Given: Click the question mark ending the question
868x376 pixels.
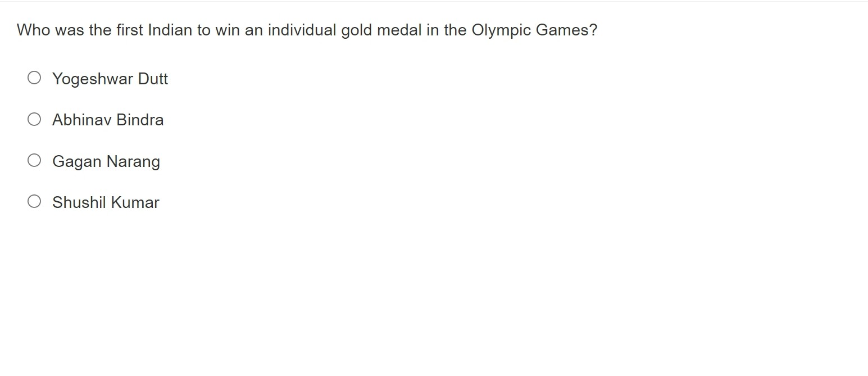Looking at the screenshot, I should (x=593, y=30).
